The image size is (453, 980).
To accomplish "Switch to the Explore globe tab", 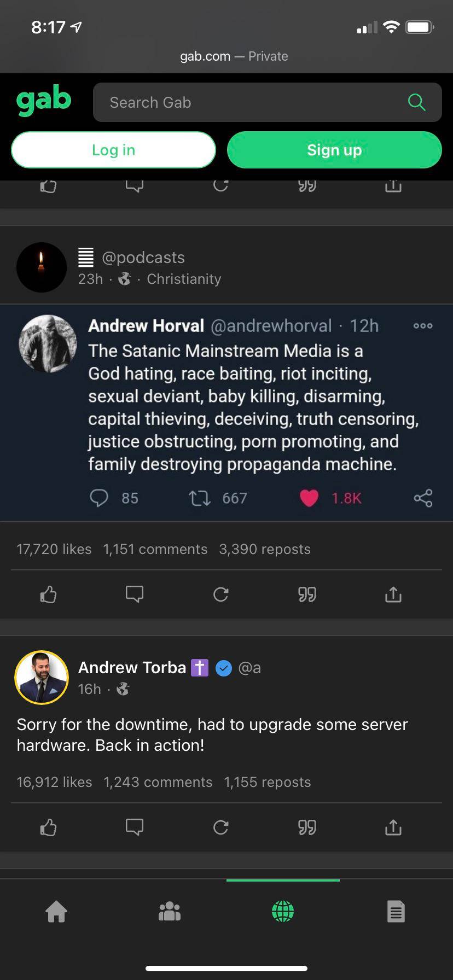I will pyautogui.click(x=283, y=912).
